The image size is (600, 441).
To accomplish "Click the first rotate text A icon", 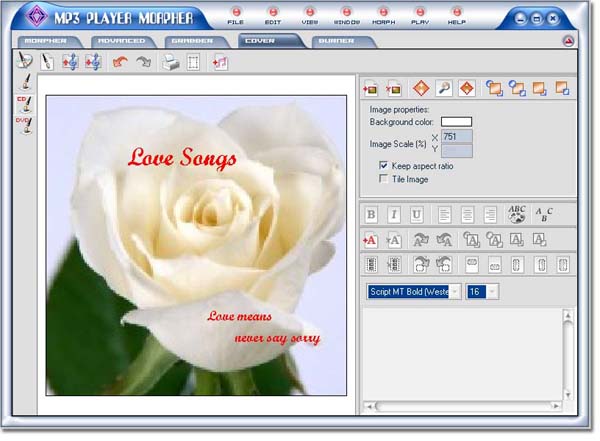I will [421, 240].
